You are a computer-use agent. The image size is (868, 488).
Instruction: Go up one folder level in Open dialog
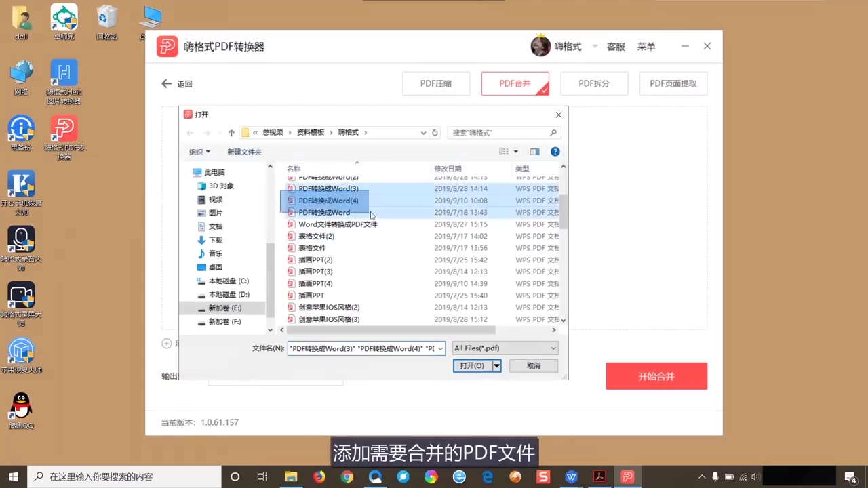point(231,133)
